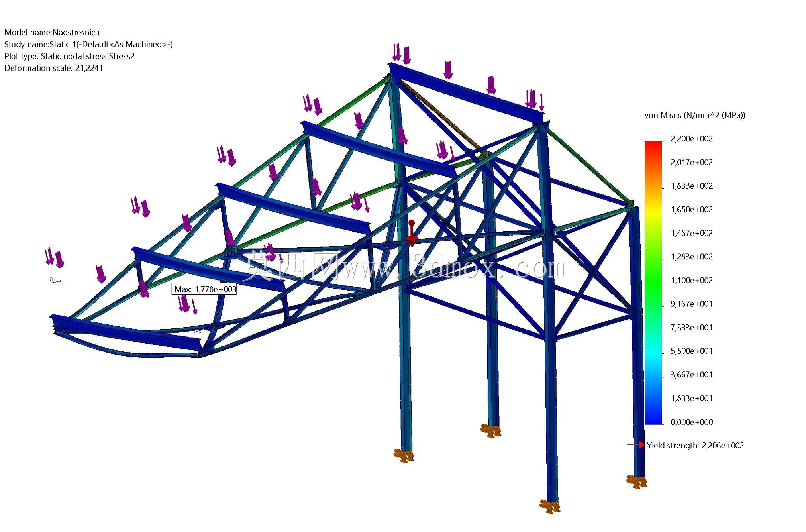Click the purple load arrow beside the Max callout
The image size is (806, 532).
[144, 289]
